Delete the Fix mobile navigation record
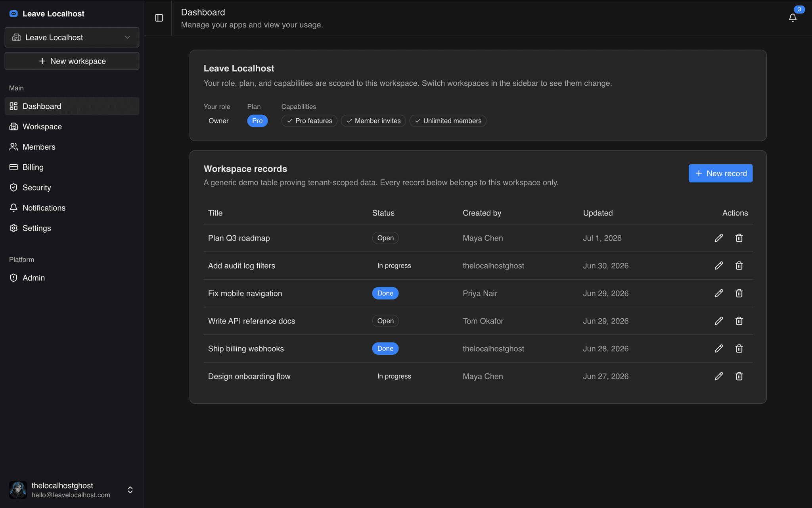 pos(739,293)
